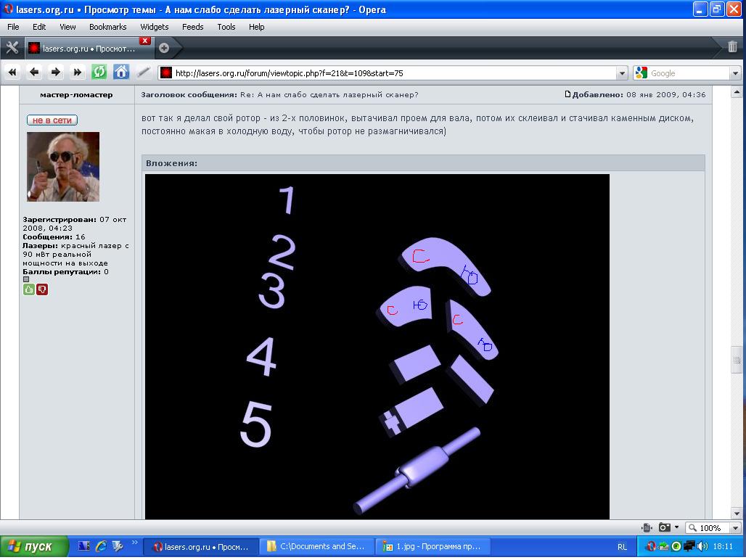Give negative reputation with red thumbs-down
Viewport: 746px width, 560px height.
(42, 289)
